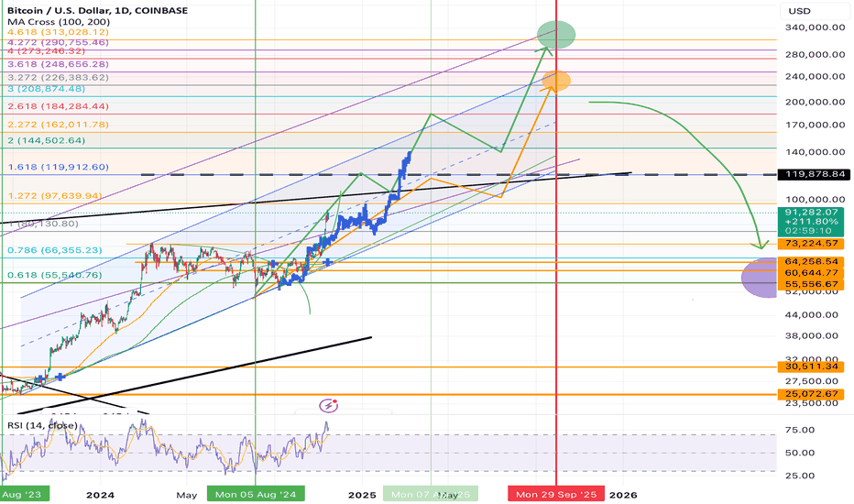The image size is (854, 504).
Task: Click the 30,511.34 orange price label
Action: [x=811, y=367]
